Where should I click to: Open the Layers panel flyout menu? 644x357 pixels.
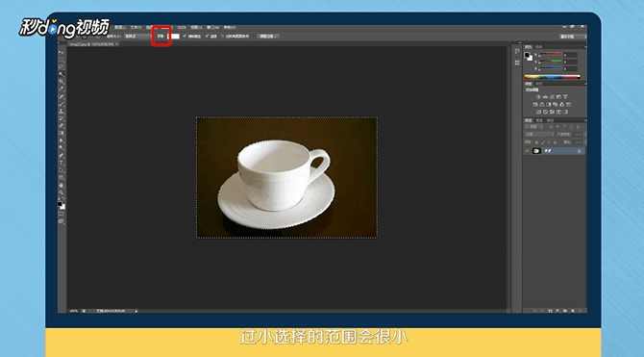point(585,120)
